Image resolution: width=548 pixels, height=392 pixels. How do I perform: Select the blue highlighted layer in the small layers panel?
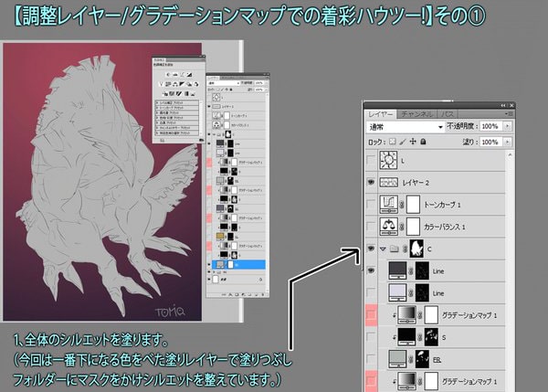238,265
